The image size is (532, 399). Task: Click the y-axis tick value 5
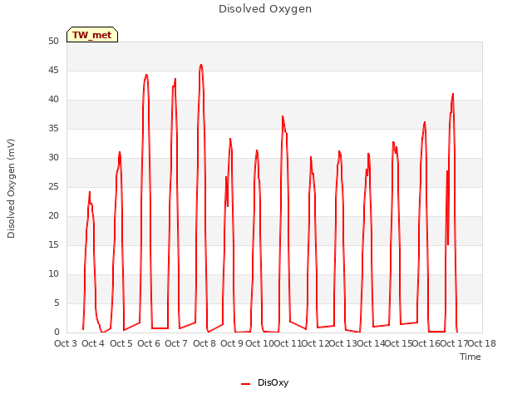[57, 303]
